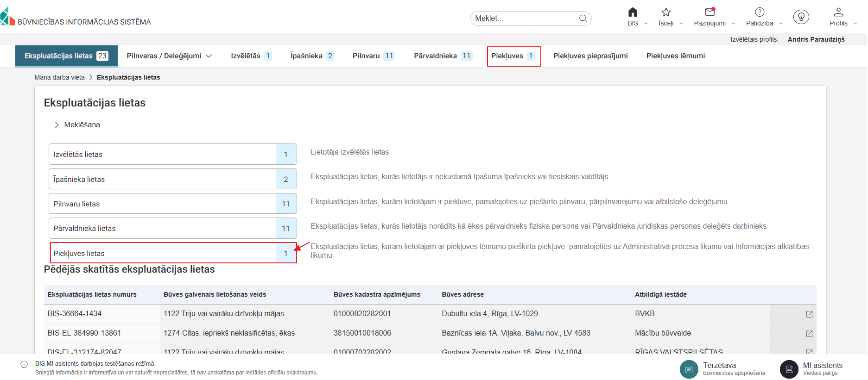The width and height of the screenshot is (868, 380).
Task: Click the BIS home icon
Action: click(x=633, y=12)
